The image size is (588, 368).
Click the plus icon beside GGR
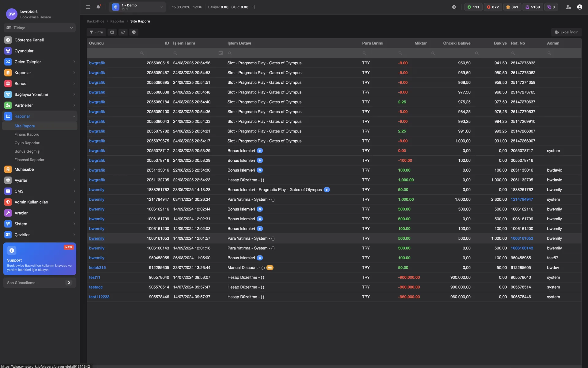click(x=254, y=7)
